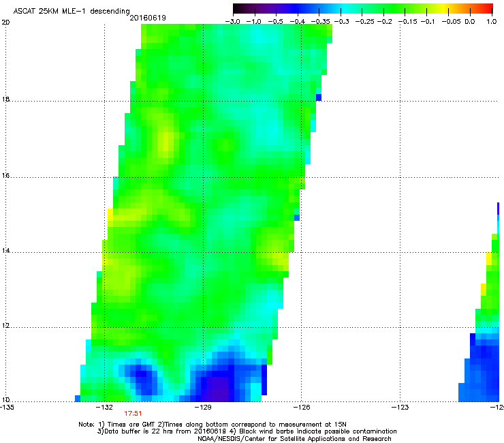
Task: Click the longitude axis label "-126"
Action: (302, 408)
